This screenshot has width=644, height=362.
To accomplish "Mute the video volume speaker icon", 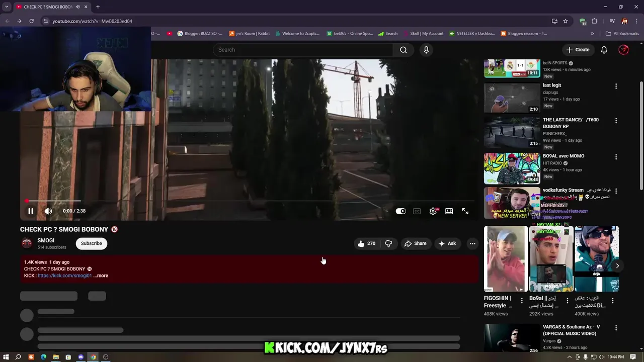I will click(48, 211).
